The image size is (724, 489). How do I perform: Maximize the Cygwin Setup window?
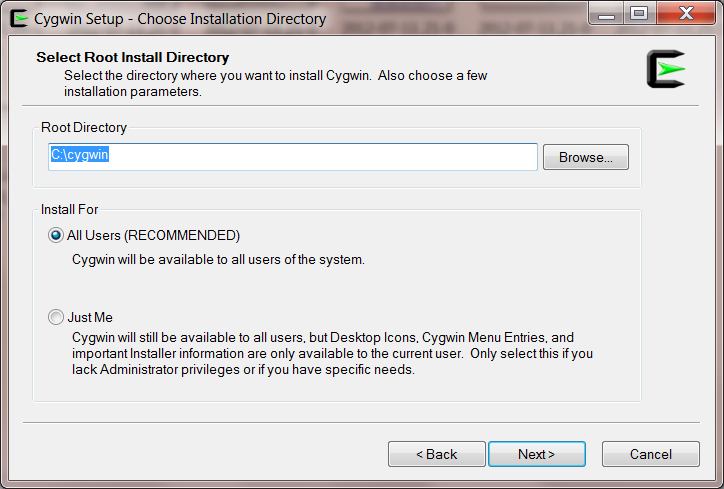pyautogui.click(x=640, y=14)
